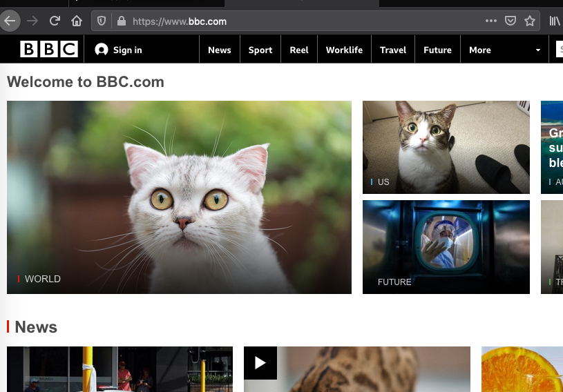Open the street scene news thumbnail

120,369
